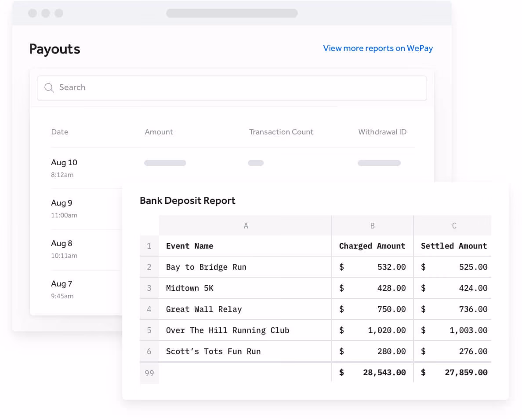Select spreadsheet row 5 number
The width and height of the screenshot is (522, 420).
tap(149, 330)
